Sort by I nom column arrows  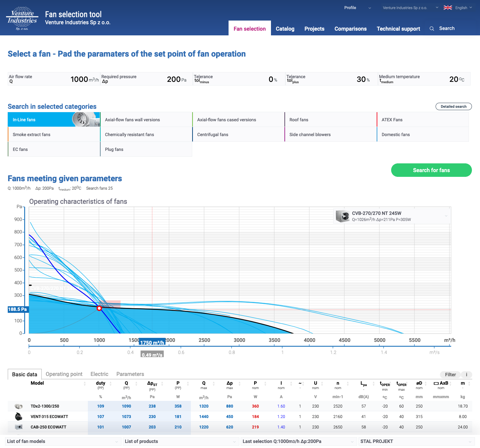[x=291, y=384]
